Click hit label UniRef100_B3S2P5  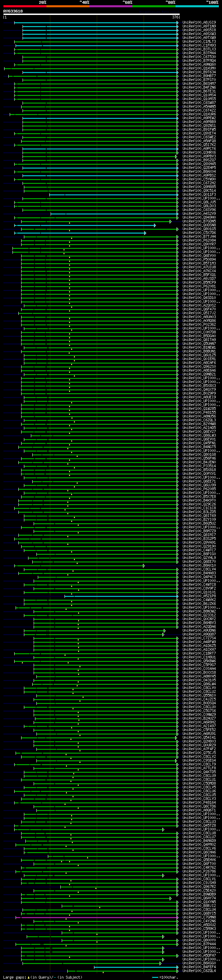(x=199, y=538)
